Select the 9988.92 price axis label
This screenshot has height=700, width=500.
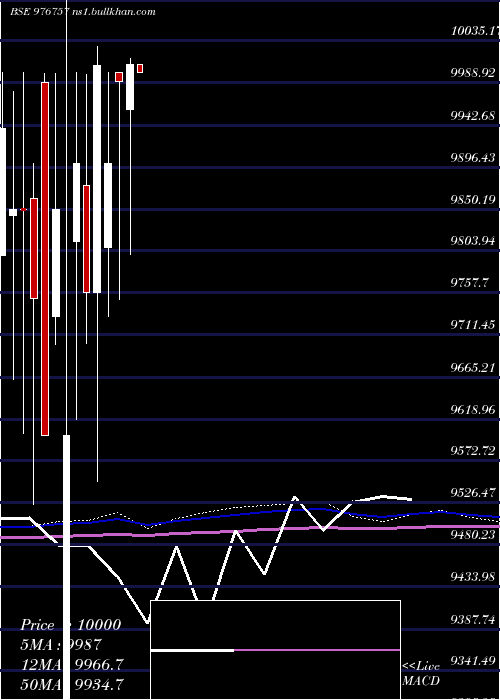point(473,72)
